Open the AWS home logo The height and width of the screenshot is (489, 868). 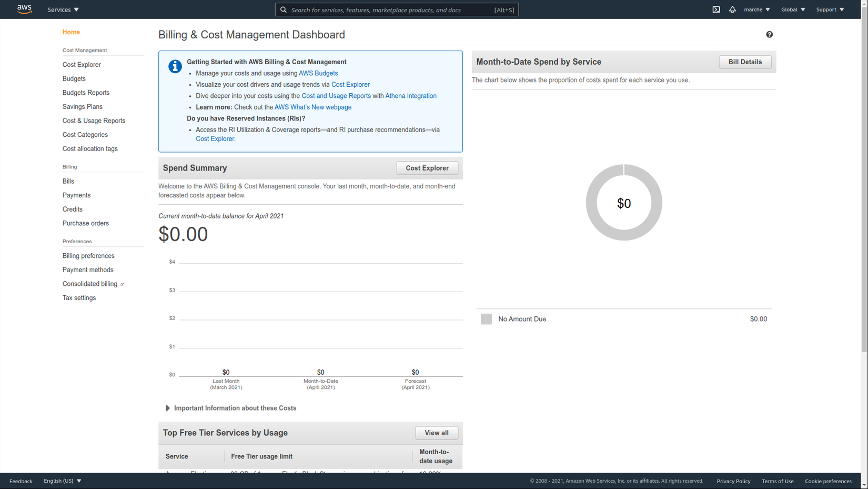coord(24,9)
